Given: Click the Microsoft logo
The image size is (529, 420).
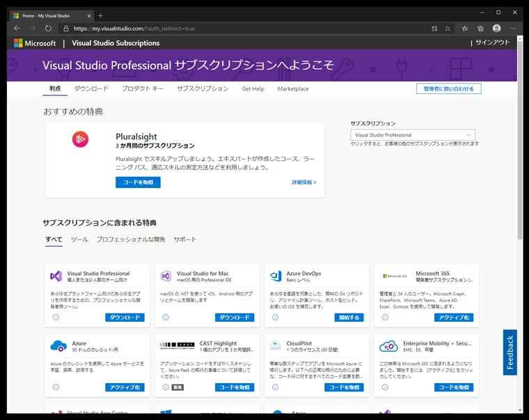Looking at the screenshot, I should click(x=35, y=43).
